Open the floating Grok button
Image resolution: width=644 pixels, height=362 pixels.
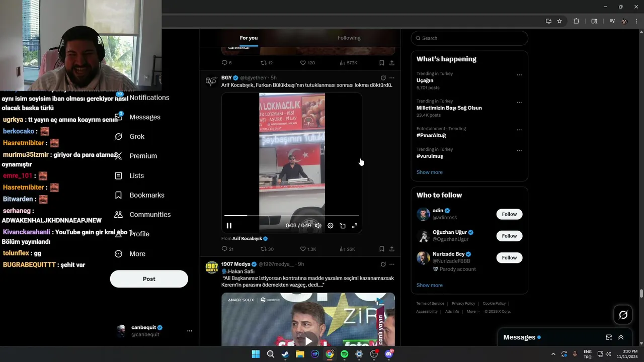623,315
